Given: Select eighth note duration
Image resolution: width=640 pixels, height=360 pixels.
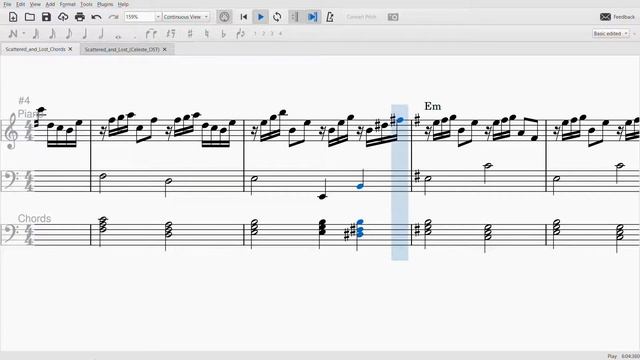Looking at the screenshot, I should point(69,34).
